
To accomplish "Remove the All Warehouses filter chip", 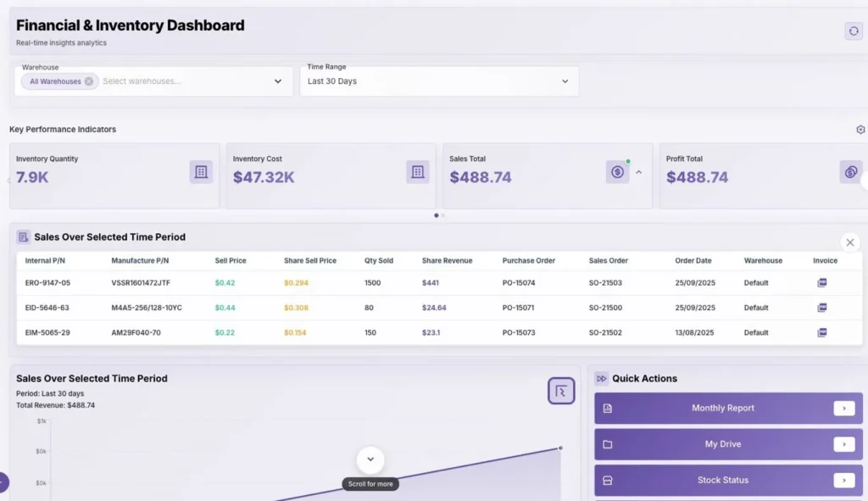I will 88,81.
